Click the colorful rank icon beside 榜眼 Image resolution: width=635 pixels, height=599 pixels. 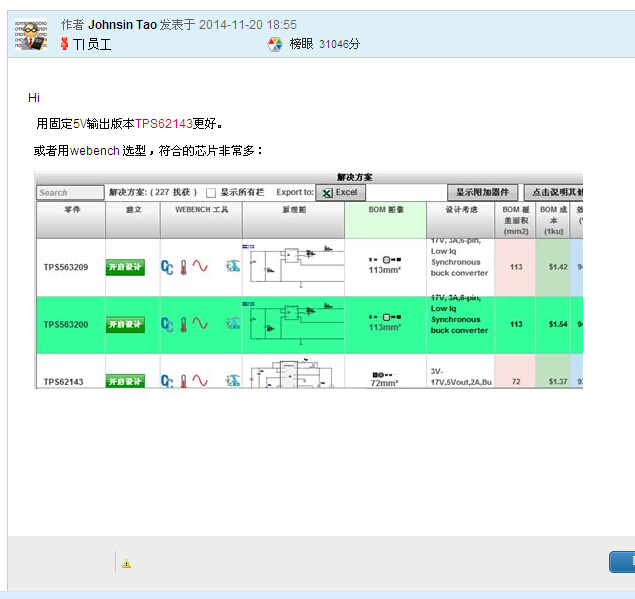[x=275, y=44]
